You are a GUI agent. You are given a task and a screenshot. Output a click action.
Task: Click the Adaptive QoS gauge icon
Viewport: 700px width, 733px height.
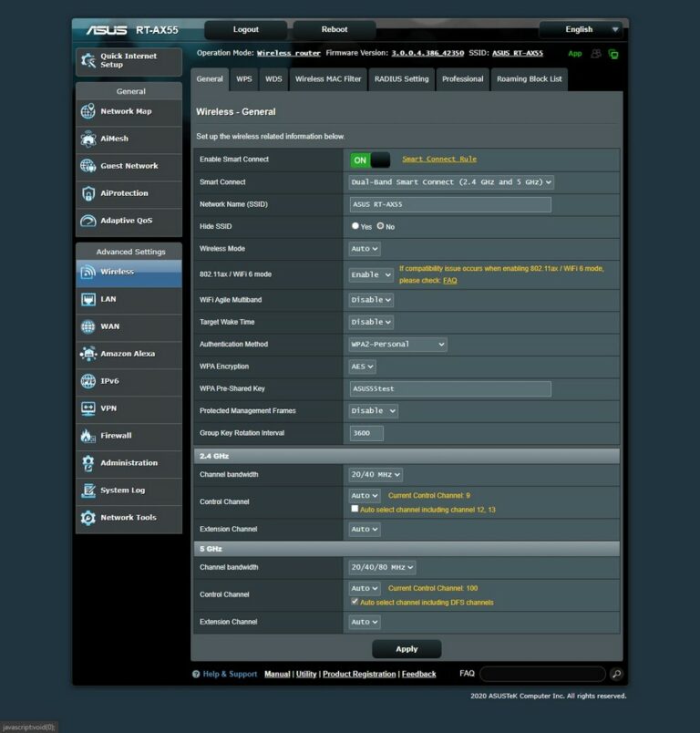tap(87, 221)
